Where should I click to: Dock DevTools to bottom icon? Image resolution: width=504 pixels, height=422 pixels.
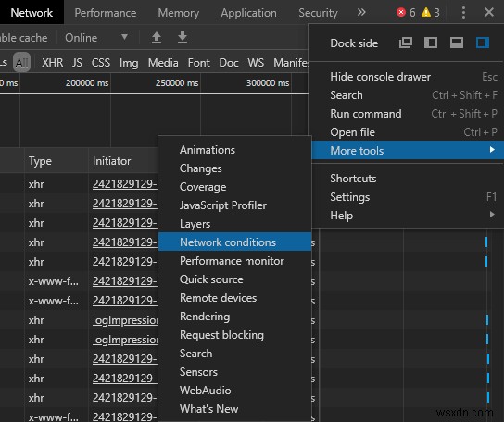(x=457, y=43)
